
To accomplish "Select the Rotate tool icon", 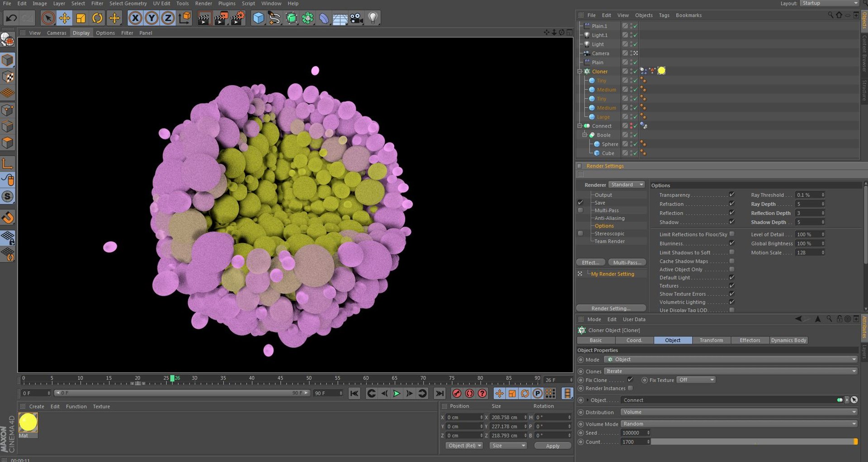I will 97,18.
